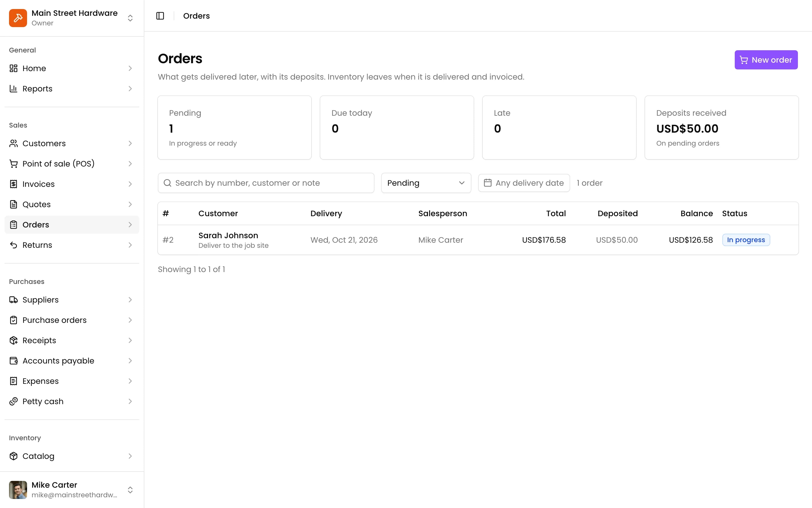The height and width of the screenshot is (508, 812).
Task: Click the Quotes document icon
Action: (x=14, y=204)
